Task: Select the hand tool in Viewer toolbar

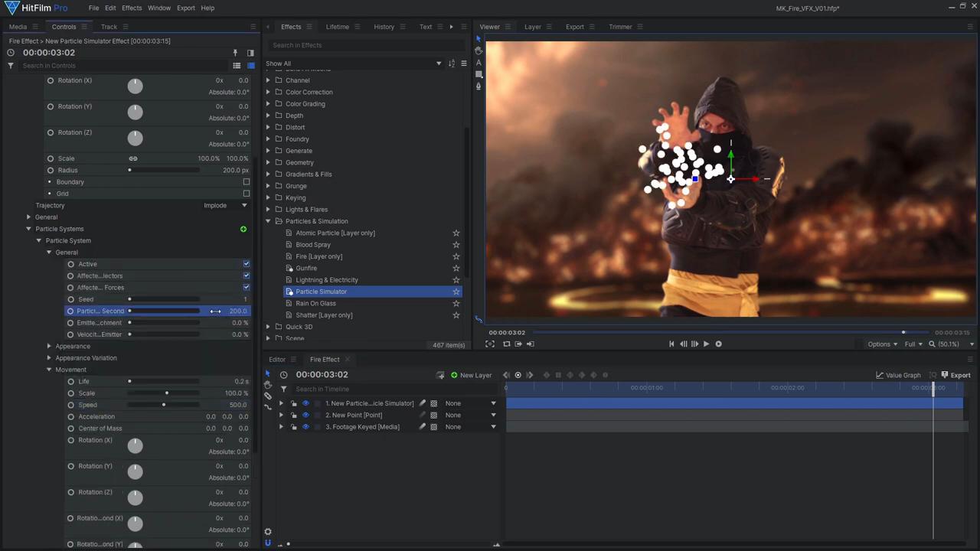Action: (479, 51)
